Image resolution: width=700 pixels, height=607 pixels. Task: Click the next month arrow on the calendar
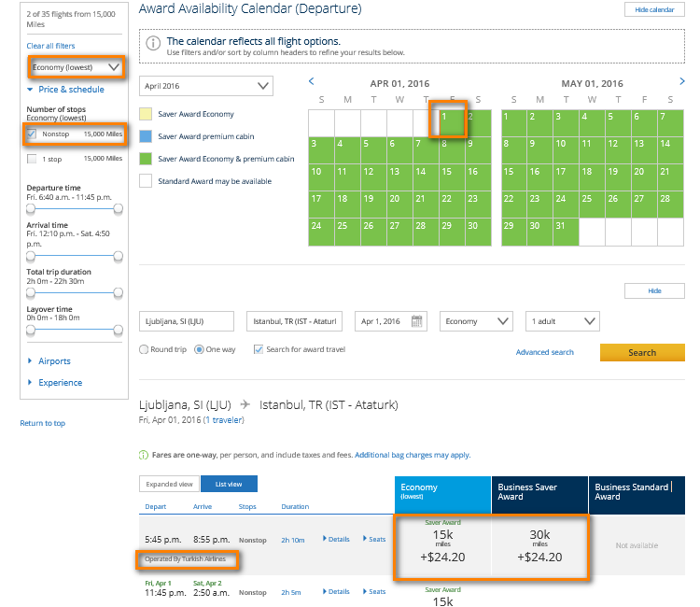[682, 82]
